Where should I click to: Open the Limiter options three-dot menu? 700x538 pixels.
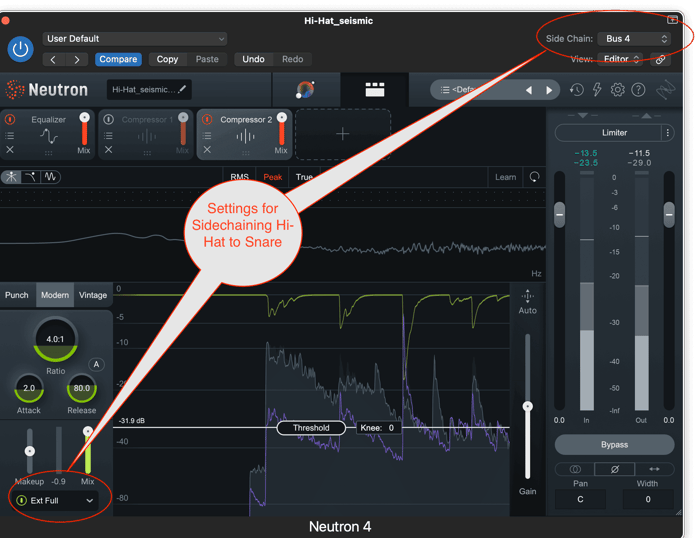pyautogui.click(x=667, y=133)
